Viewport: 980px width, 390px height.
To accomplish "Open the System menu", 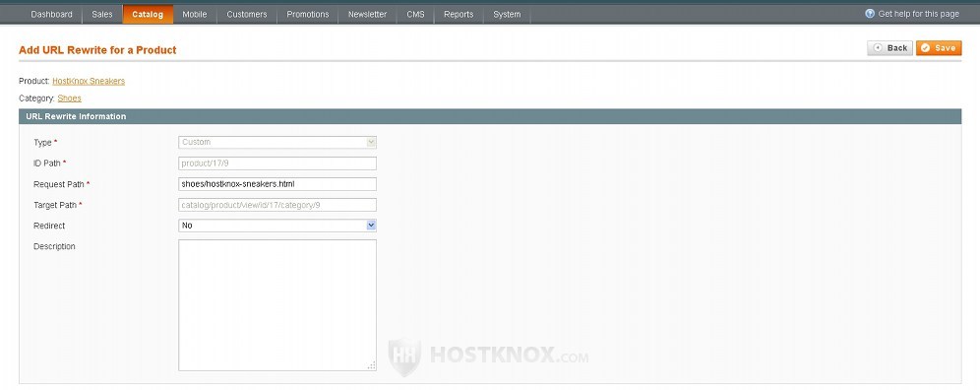I will 507,15.
